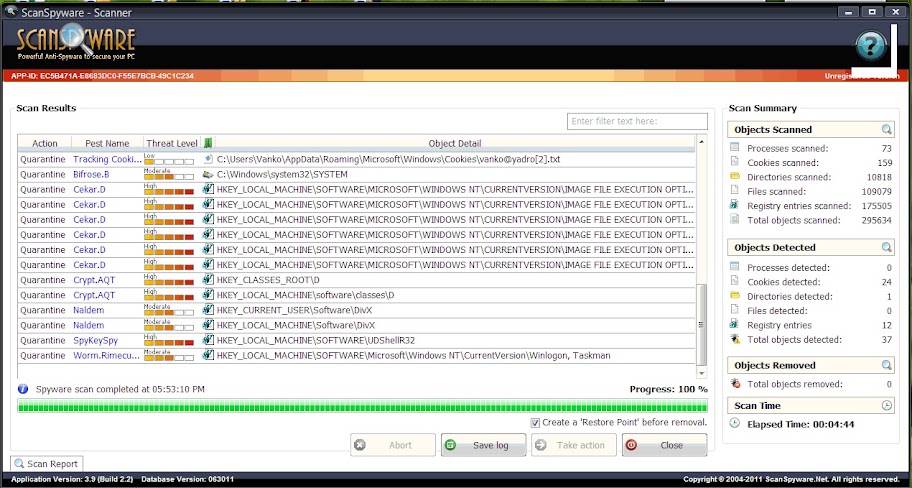Click the Registry entries scanned icon
Screen dimensions: 912x488
(x=735, y=205)
